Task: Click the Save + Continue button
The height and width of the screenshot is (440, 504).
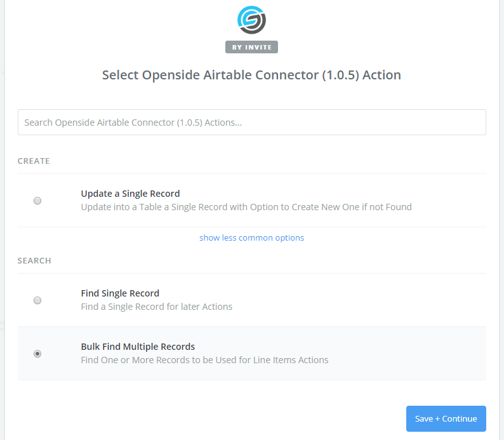Action: [x=446, y=418]
